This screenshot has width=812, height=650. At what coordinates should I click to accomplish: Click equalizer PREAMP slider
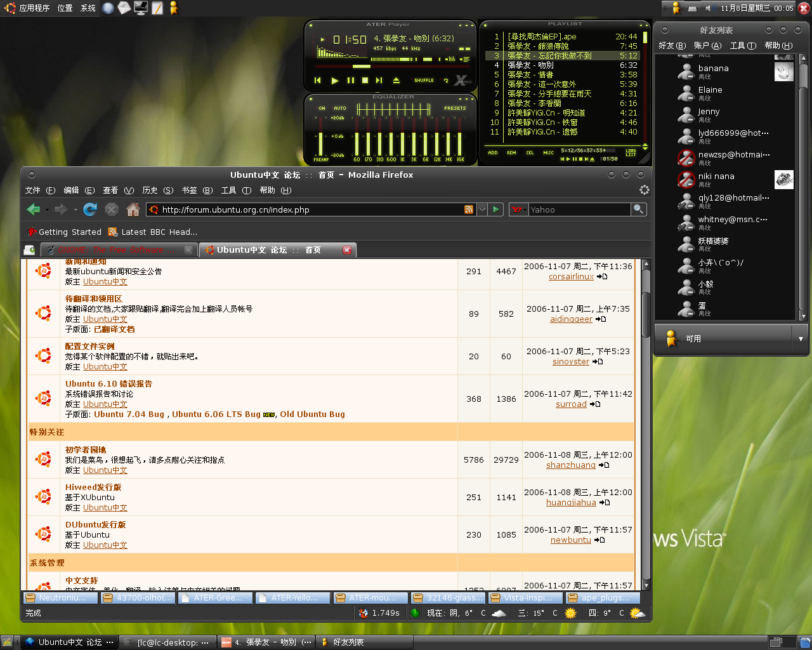[x=321, y=136]
